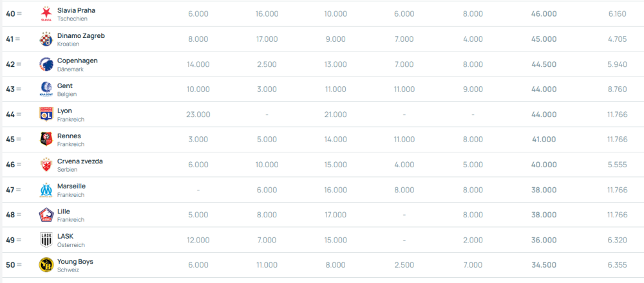644x283 pixels.
Task: Select the Copenhagen club name
Action: tap(77, 60)
